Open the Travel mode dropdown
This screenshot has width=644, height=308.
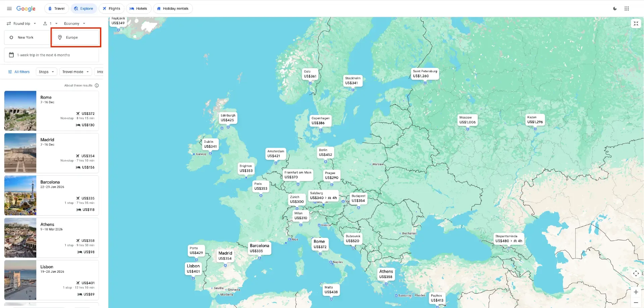[x=75, y=72]
